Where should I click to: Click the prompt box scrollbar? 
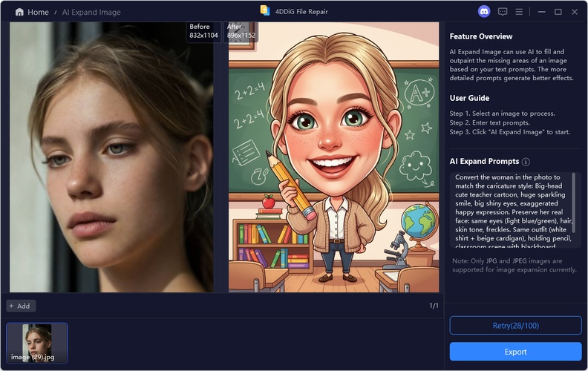point(573,203)
